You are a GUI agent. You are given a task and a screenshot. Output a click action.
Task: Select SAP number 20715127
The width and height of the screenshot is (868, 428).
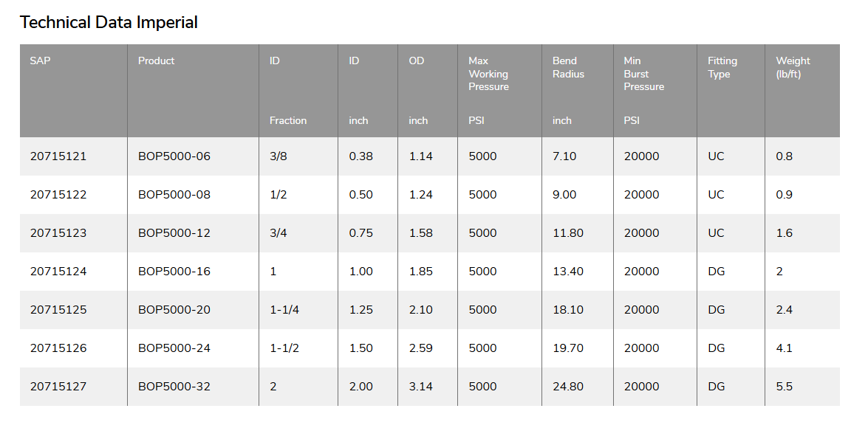(58, 387)
